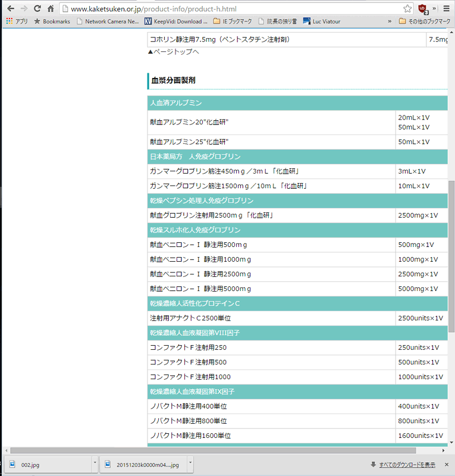The height and width of the screenshot is (476, 455).
Task: Open downloaded file 20151203k0000m04...jpg
Action: [x=143, y=465]
